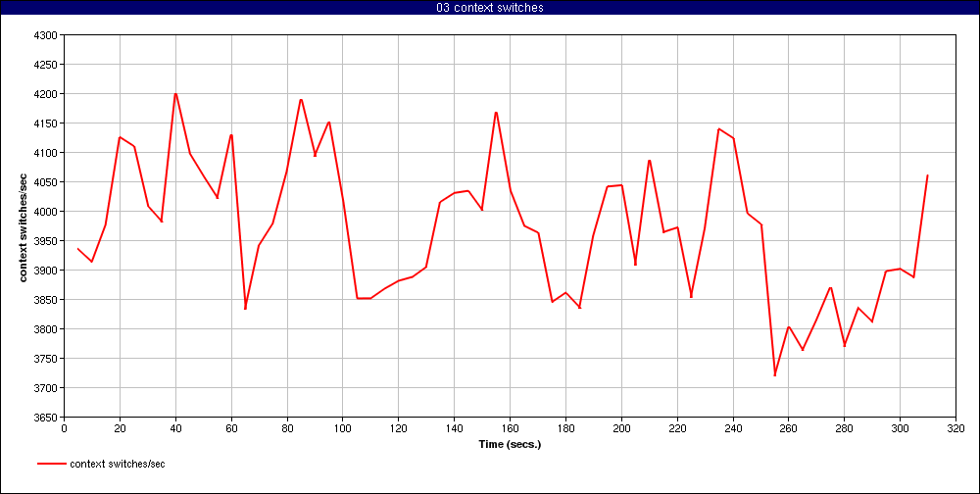Click the 280 tick on the time axis
The height and width of the screenshot is (494, 980).
845,428
